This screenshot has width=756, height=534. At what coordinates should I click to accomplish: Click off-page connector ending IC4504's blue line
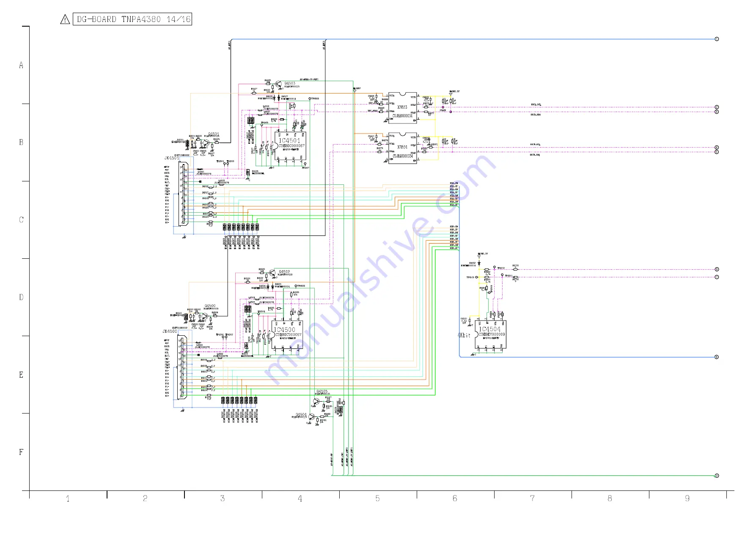[x=717, y=357]
